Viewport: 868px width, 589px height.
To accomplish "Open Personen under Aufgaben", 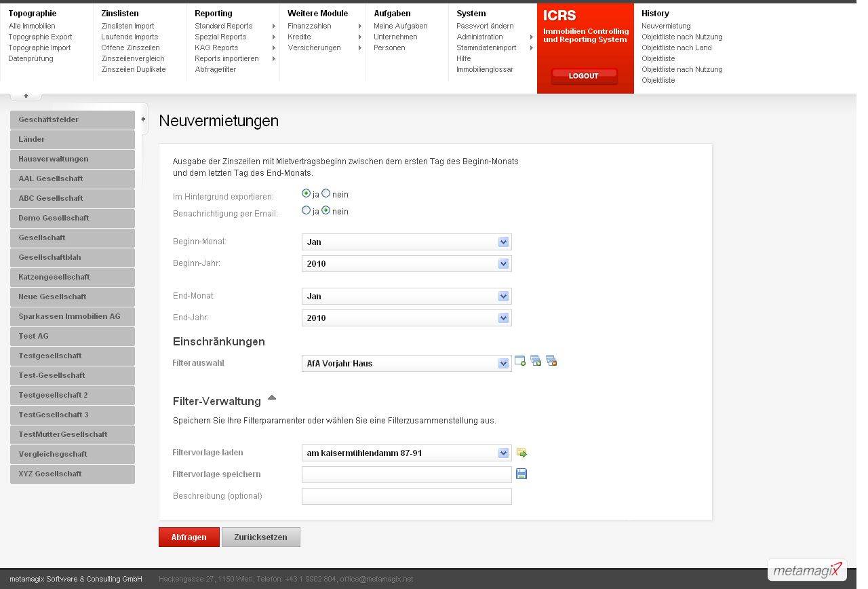I will point(389,47).
